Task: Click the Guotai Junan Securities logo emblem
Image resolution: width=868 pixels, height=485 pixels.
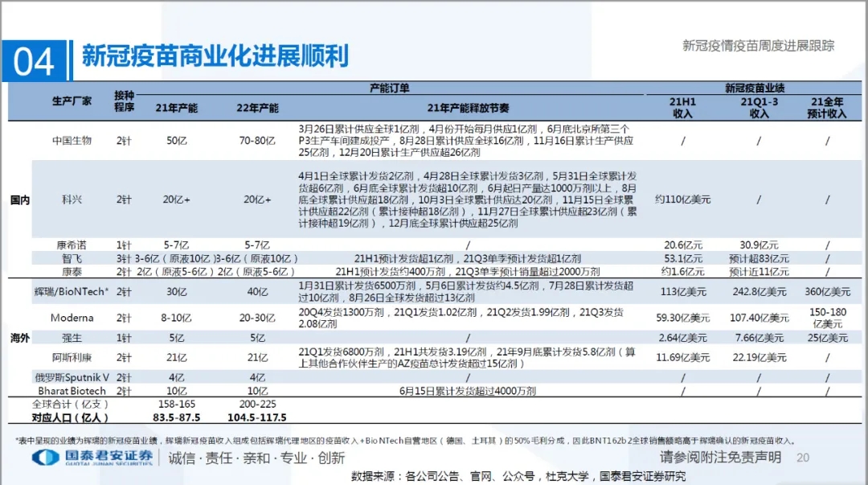Action: (45, 458)
